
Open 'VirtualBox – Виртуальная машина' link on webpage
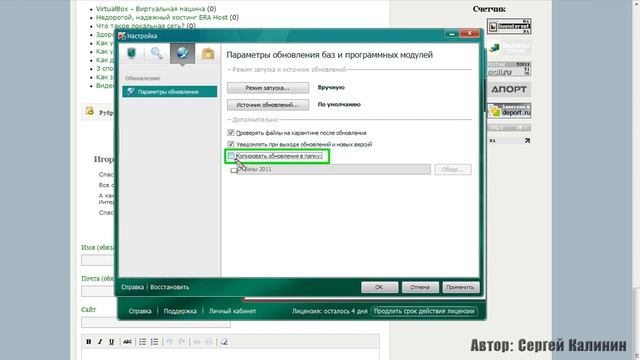pyautogui.click(x=151, y=9)
